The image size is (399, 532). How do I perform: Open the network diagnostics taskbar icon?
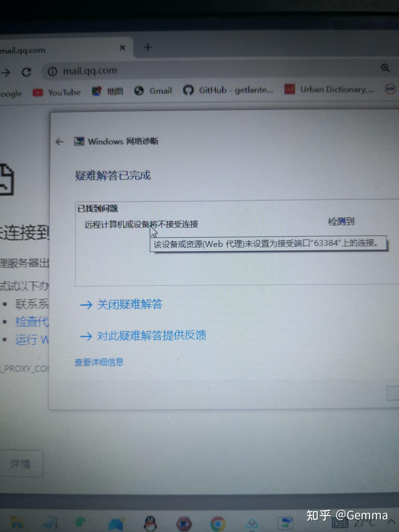click(285, 523)
